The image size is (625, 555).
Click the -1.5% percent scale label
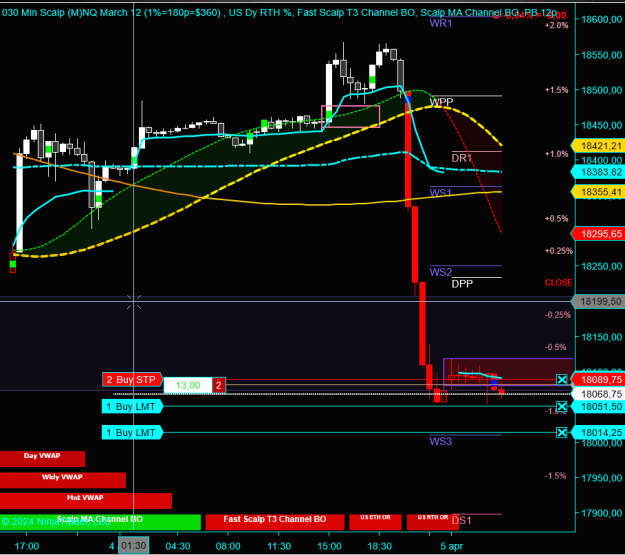coord(556,476)
